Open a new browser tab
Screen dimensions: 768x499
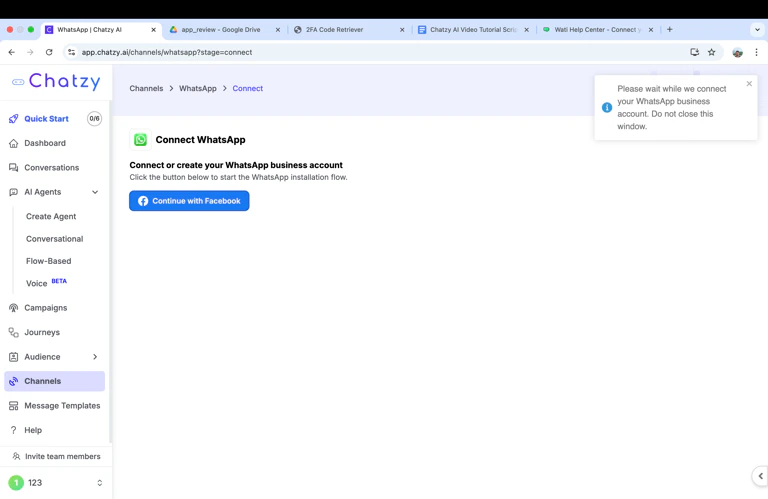pyautogui.click(x=670, y=29)
